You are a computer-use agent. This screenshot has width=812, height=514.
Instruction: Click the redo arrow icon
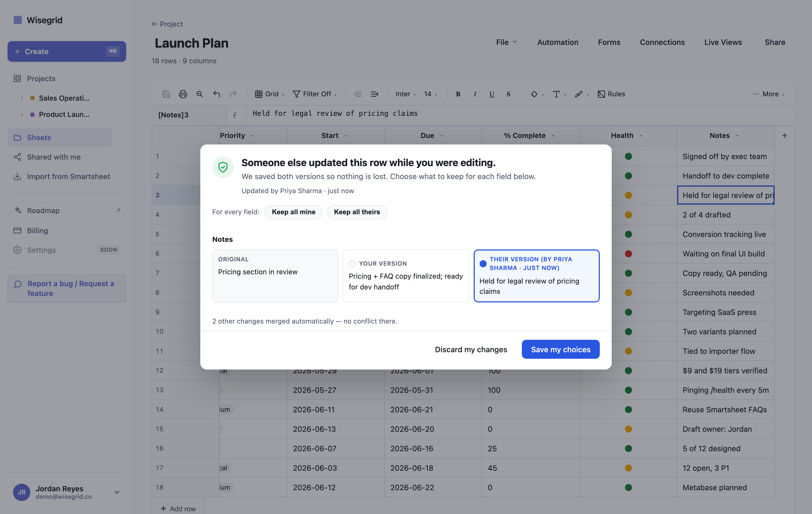pos(233,94)
